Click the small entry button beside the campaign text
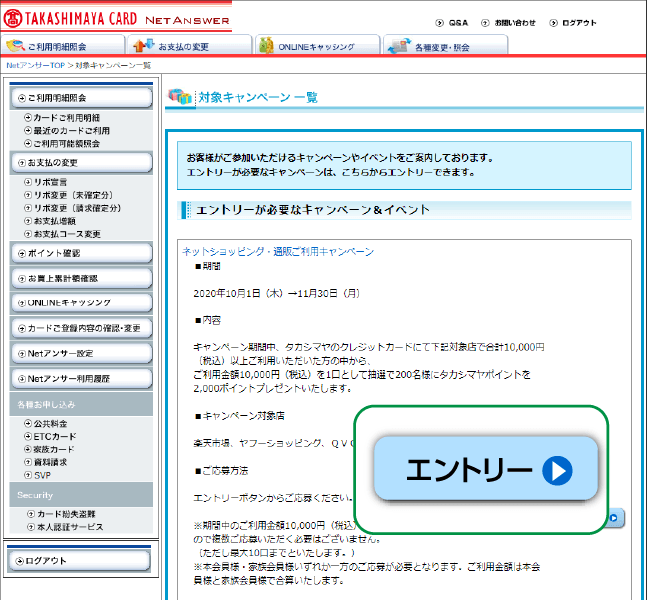651x600 pixels. point(616,518)
